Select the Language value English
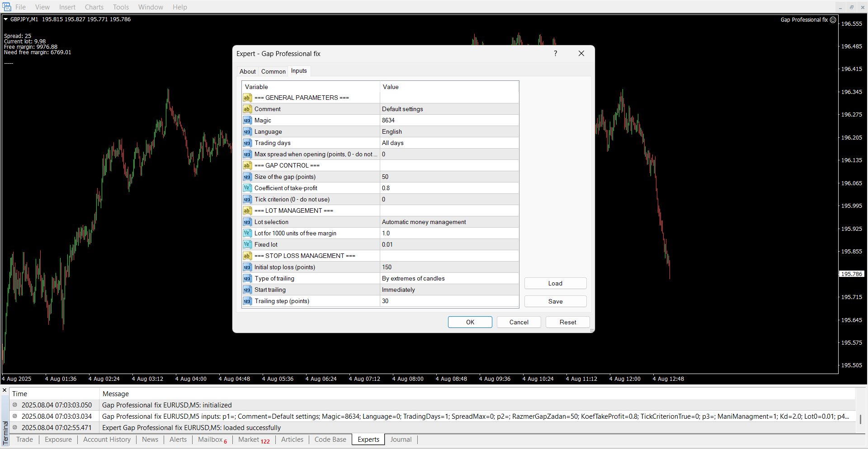The width and height of the screenshot is (868, 449). click(449, 132)
